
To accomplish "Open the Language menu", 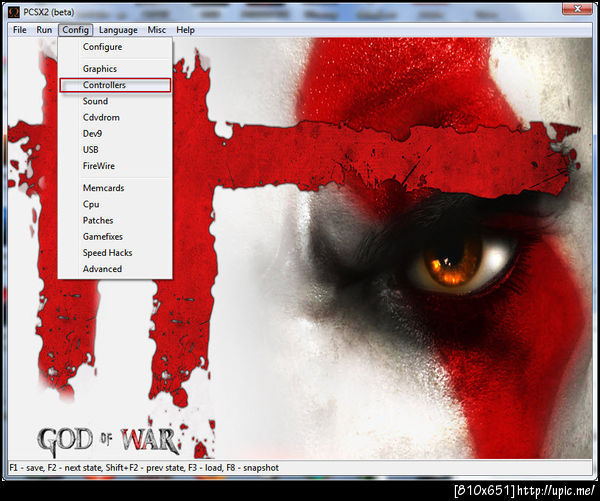I will [x=118, y=30].
